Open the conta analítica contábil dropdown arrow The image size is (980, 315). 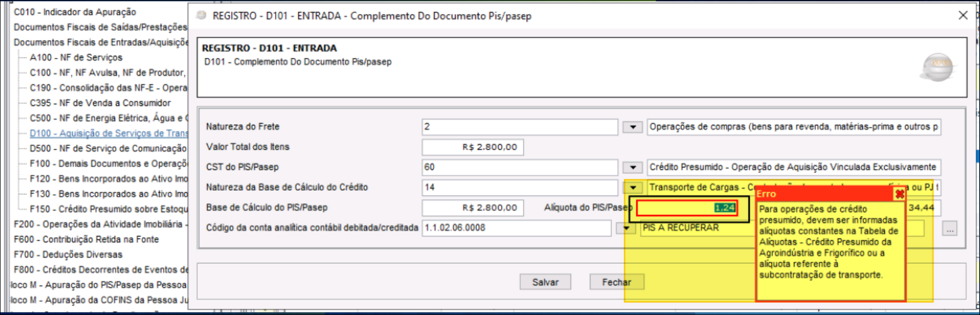pos(626,228)
